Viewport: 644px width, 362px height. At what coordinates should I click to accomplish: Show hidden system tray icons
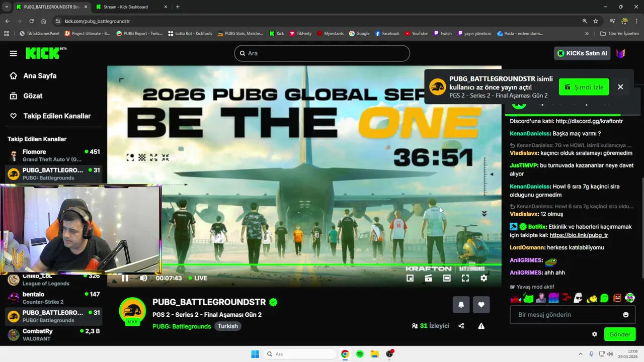[580, 354]
